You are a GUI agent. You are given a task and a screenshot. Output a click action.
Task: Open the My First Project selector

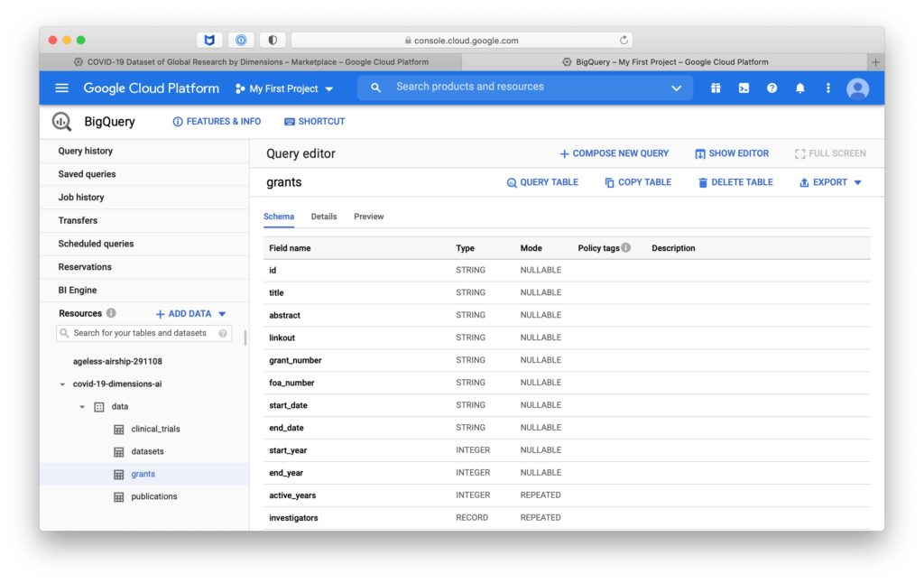pyautogui.click(x=284, y=88)
